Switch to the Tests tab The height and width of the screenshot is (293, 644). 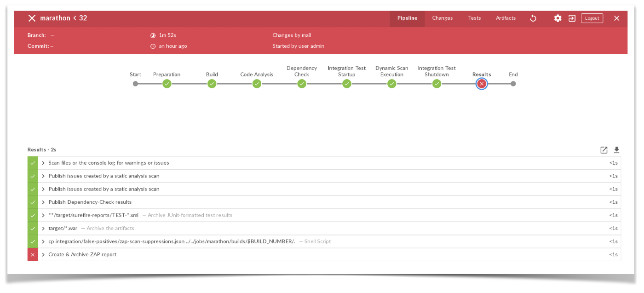[x=474, y=18]
